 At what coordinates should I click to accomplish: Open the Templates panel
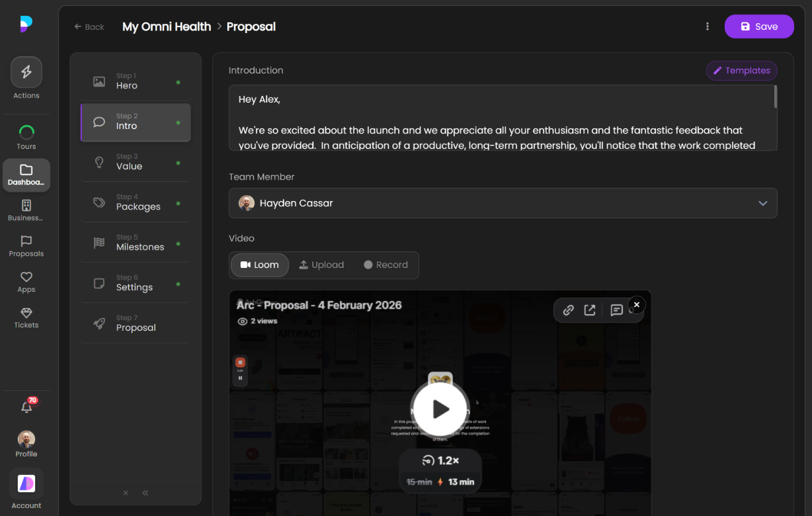(741, 70)
